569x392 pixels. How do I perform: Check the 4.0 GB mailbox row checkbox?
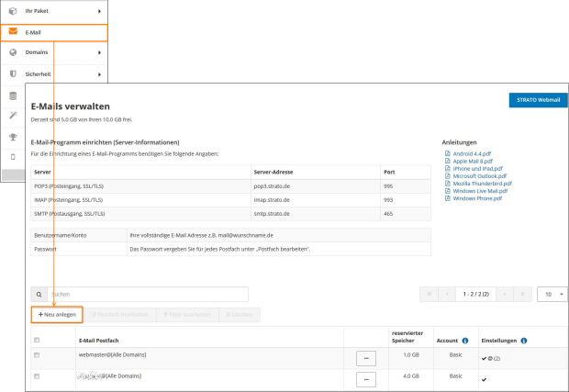coord(37,376)
